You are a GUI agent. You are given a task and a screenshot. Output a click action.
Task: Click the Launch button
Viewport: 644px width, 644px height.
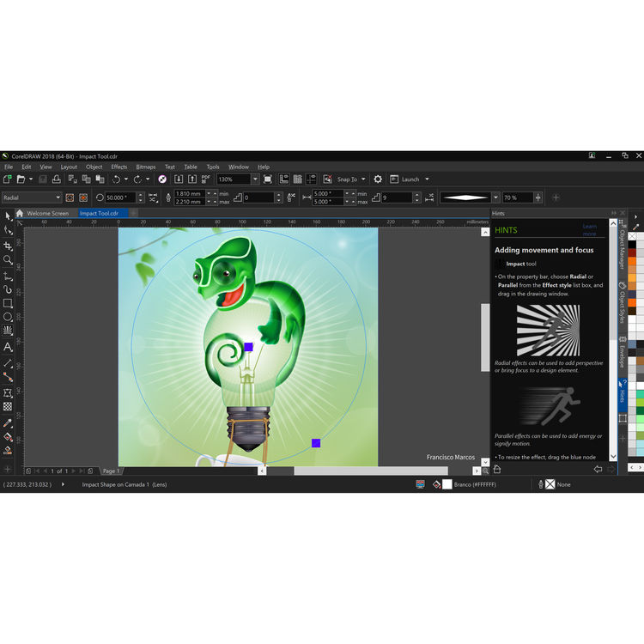coord(410,179)
